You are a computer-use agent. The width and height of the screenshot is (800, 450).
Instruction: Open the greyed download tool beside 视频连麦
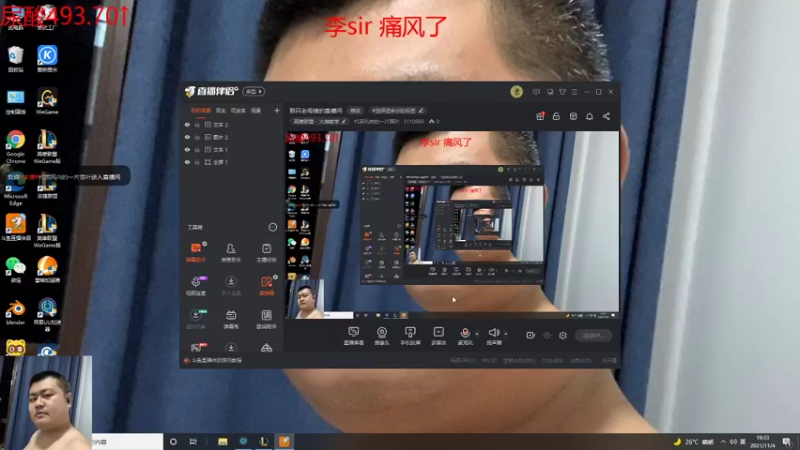pyautogui.click(x=231, y=285)
